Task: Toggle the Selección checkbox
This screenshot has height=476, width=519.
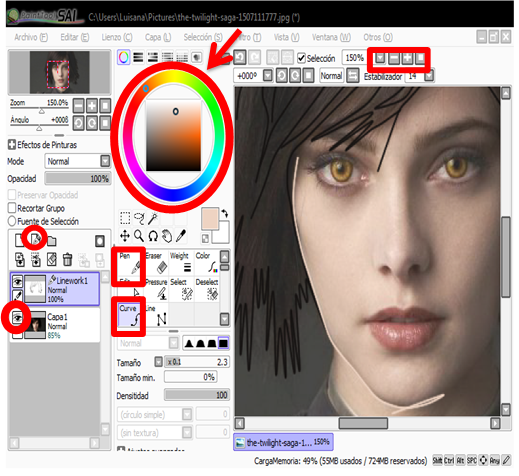Action: [x=301, y=58]
